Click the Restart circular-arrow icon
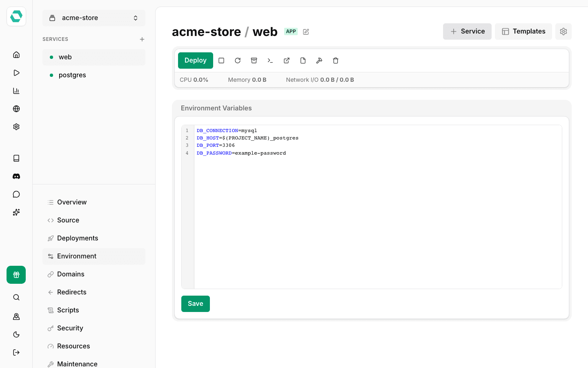 (x=238, y=61)
